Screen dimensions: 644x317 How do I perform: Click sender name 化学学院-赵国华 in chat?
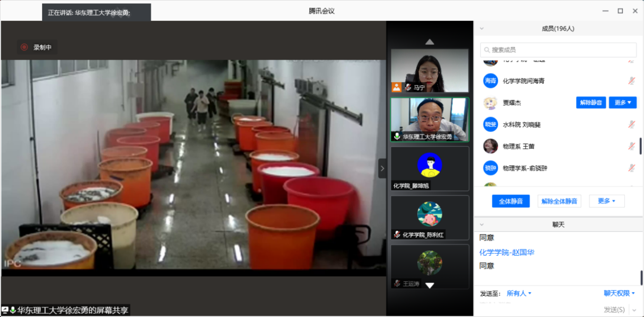(507, 252)
